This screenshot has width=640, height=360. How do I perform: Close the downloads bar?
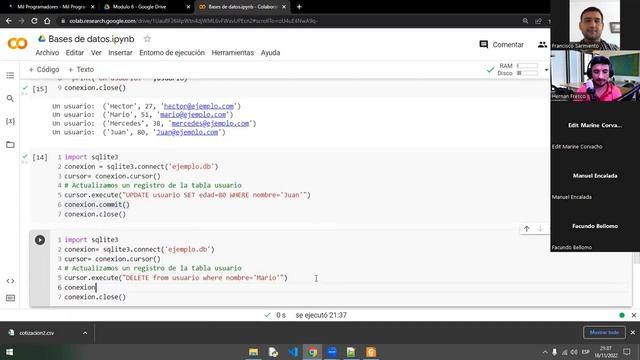click(633, 333)
